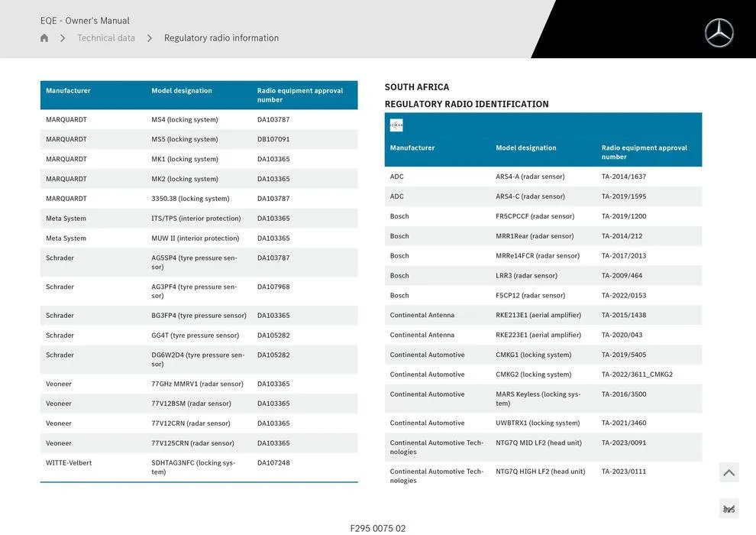This screenshot has height=535, width=756.
Task: Click the page number 825 button
Action: coord(729,509)
